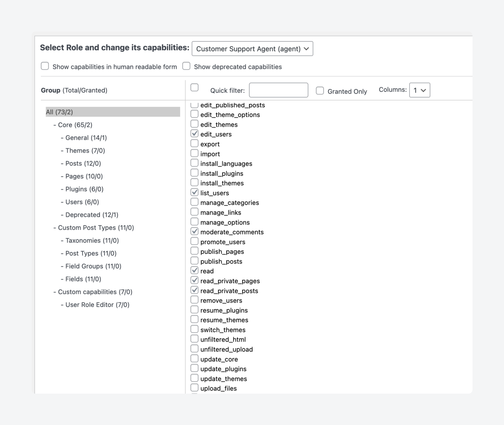Open the role selection dropdown
This screenshot has width=504, height=425.
tap(252, 49)
